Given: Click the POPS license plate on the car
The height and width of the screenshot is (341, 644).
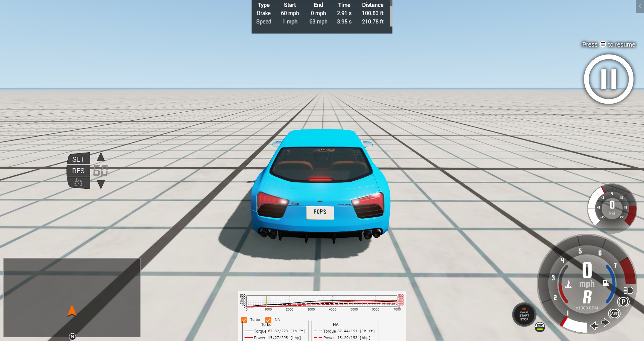Looking at the screenshot, I should (x=320, y=212).
